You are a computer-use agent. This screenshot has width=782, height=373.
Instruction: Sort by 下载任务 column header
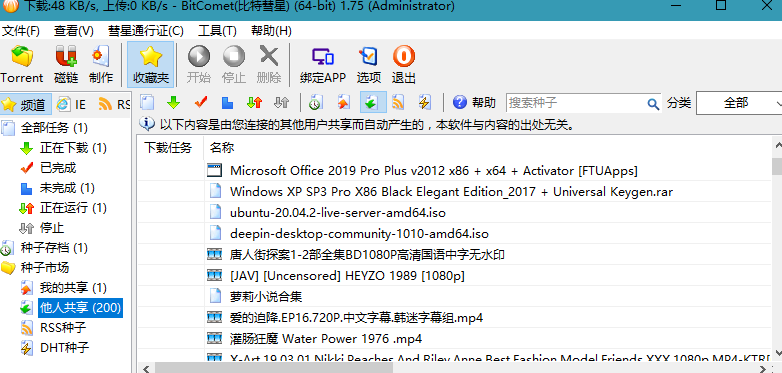170,148
